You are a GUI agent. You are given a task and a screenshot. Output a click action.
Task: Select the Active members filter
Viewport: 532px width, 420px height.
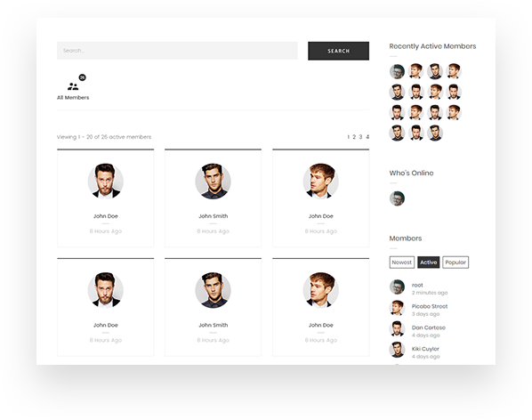429,262
